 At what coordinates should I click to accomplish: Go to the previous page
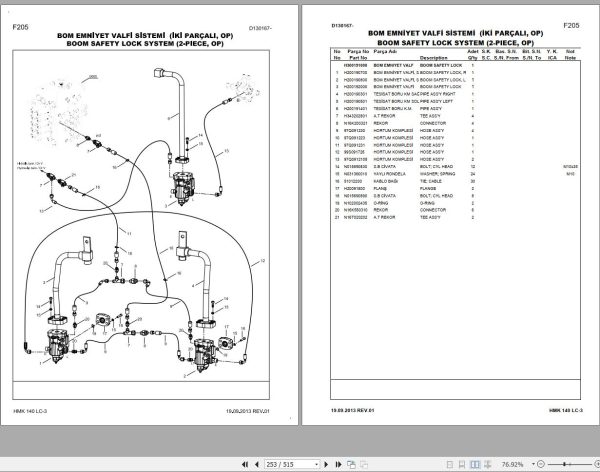tap(257, 464)
